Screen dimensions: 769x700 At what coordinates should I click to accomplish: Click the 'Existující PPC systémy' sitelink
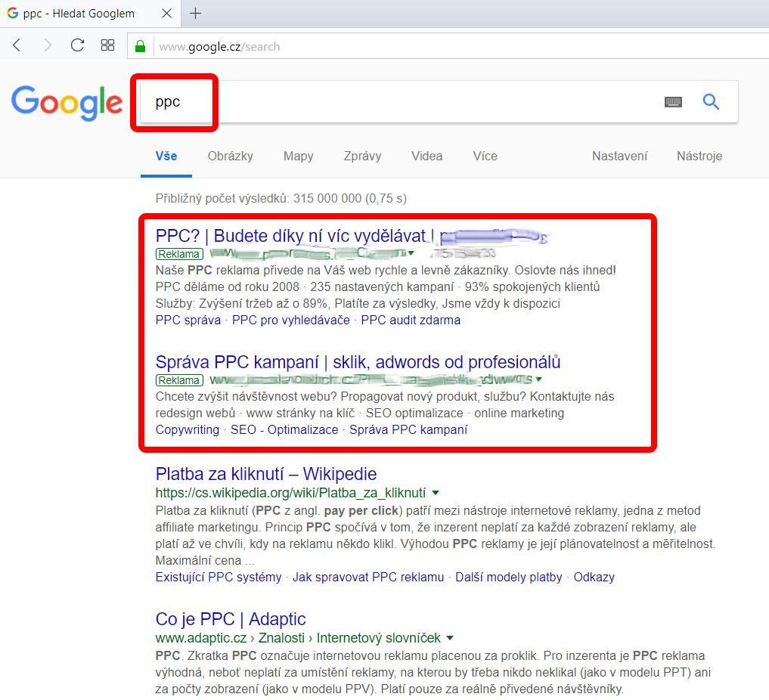[219, 577]
